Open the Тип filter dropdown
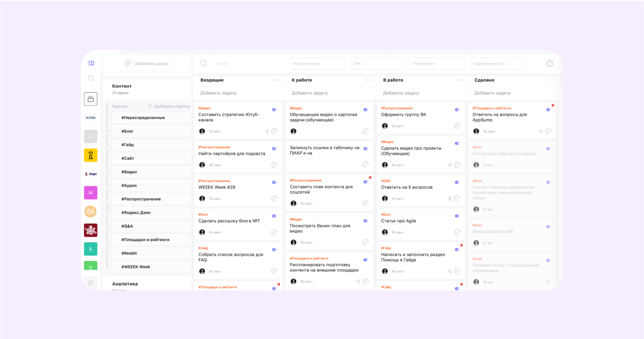The width and height of the screenshot is (644, 339). pyautogui.click(x=378, y=63)
